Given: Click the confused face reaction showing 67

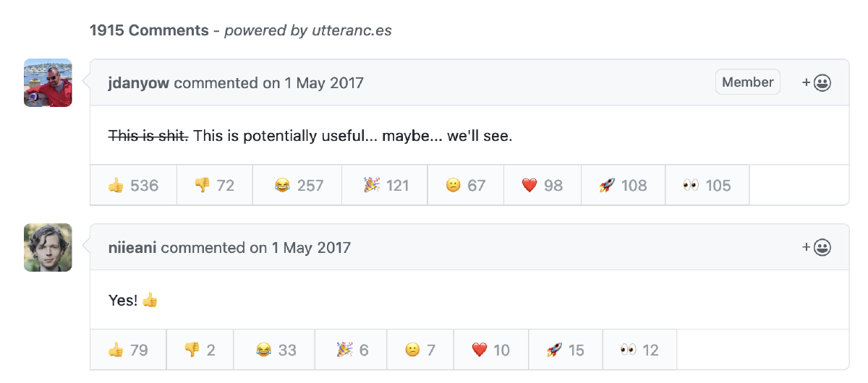Looking at the screenshot, I should (465, 186).
